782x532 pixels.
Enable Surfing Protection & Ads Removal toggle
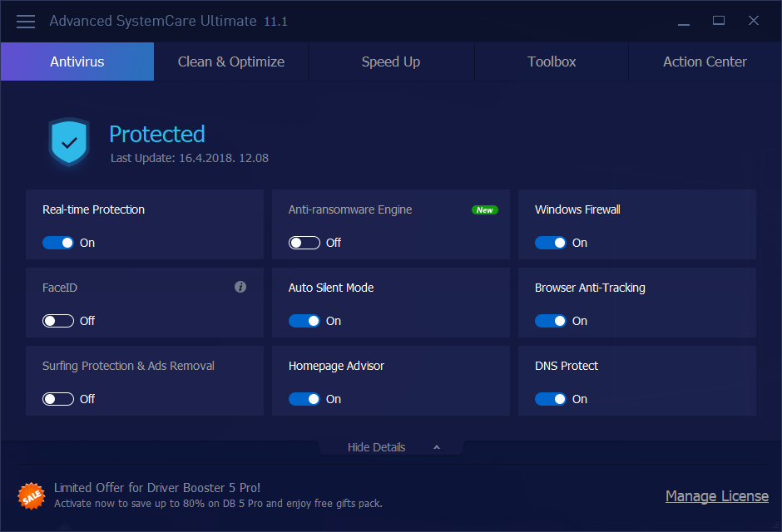tap(58, 399)
